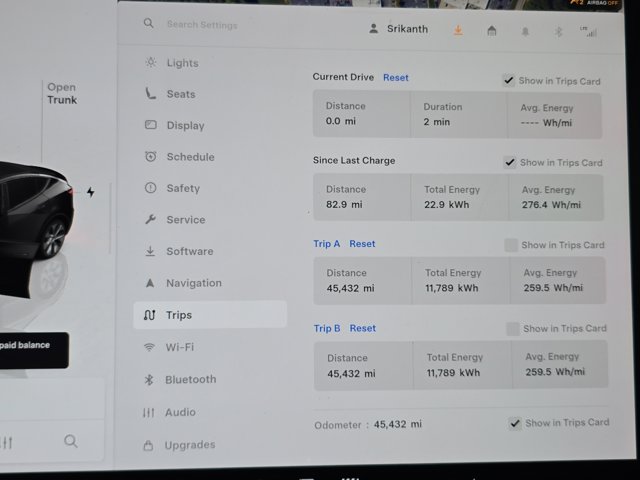Enable Trip B Show in Trips Card
The height and width of the screenshot is (480, 640).
tap(512, 328)
